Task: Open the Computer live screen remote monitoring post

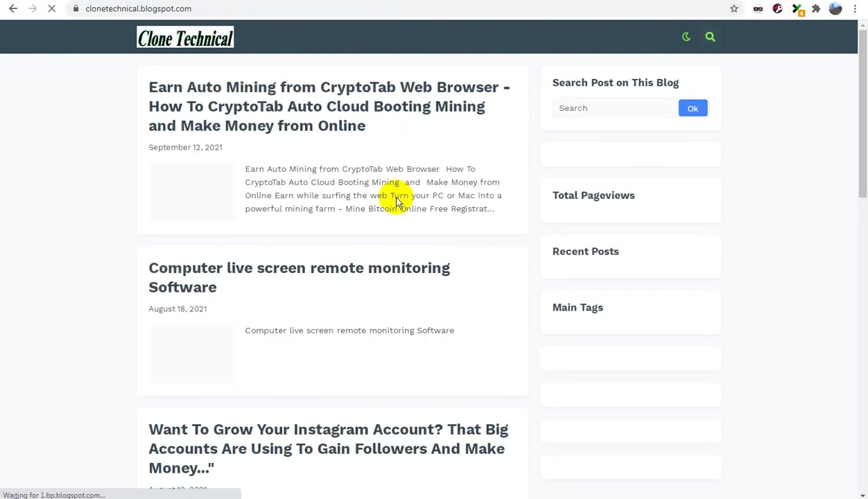Action: click(x=299, y=277)
